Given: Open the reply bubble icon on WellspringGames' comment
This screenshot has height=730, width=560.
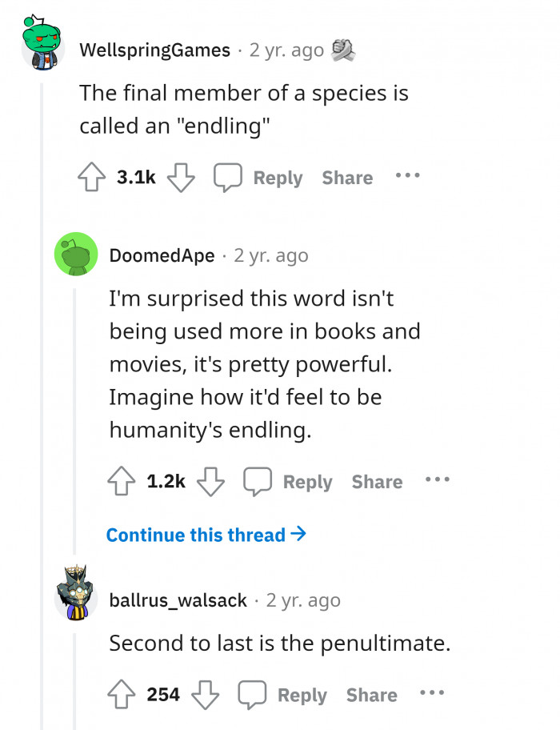Looking at the screenshot, I should tap(230, 177).
